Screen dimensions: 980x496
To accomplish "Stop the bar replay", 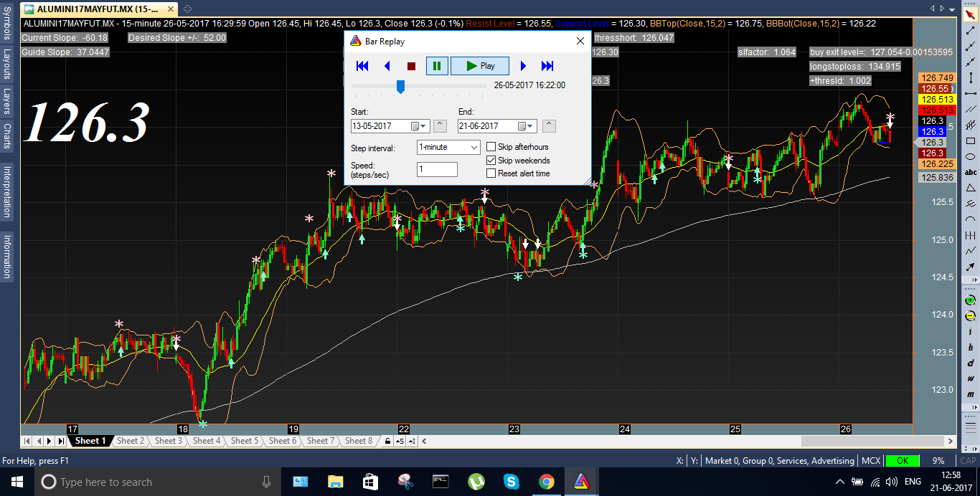I will click(x=411, y=66).
